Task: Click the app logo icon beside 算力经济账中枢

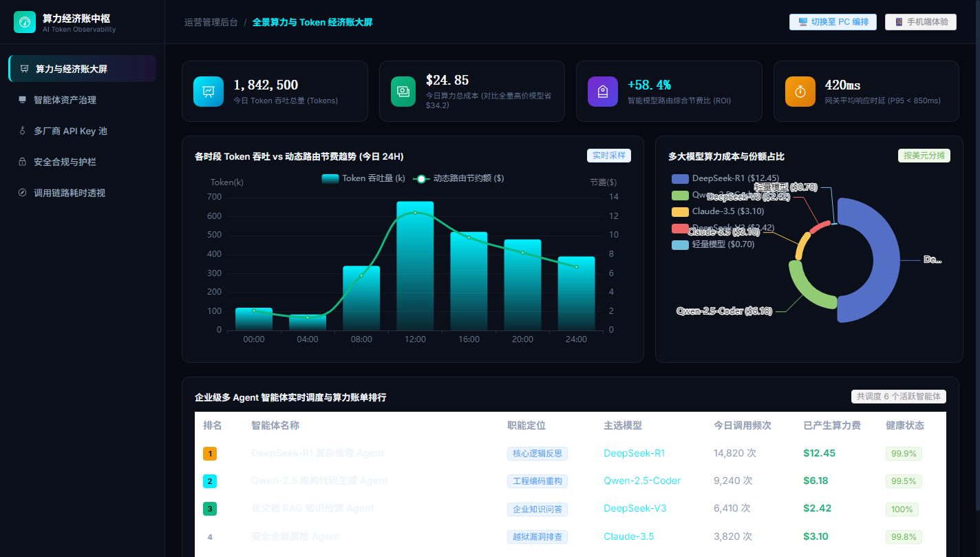Action: click(x=25, y=22)
